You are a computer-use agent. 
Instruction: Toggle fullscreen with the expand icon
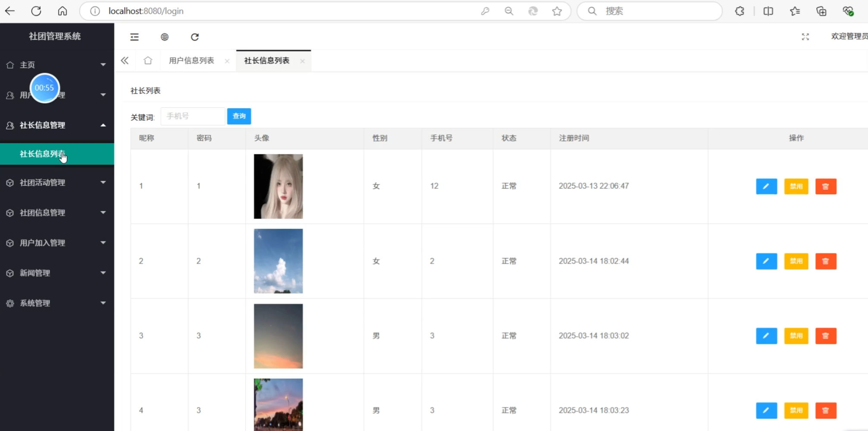pyautogui.click(x=805, y=37)
